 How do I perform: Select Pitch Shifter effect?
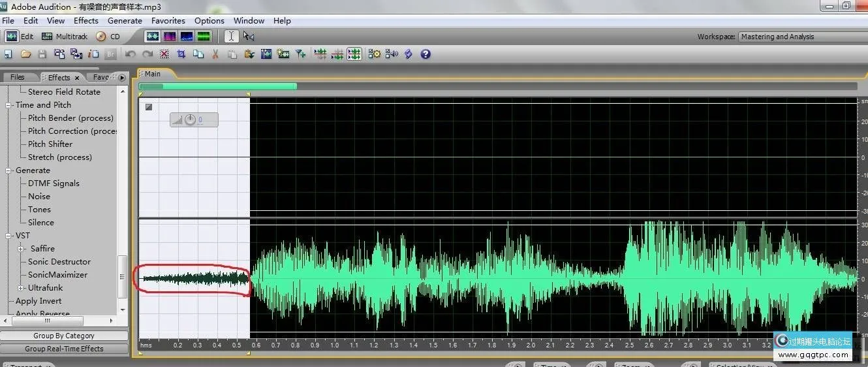click(50, 144)
